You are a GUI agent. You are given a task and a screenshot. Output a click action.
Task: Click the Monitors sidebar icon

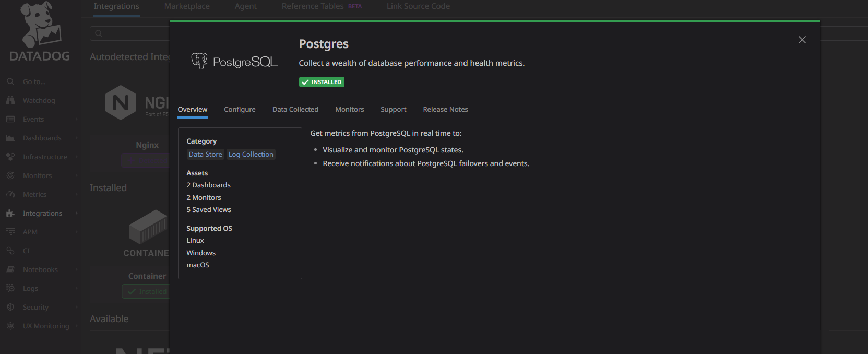tap(10, 175)
